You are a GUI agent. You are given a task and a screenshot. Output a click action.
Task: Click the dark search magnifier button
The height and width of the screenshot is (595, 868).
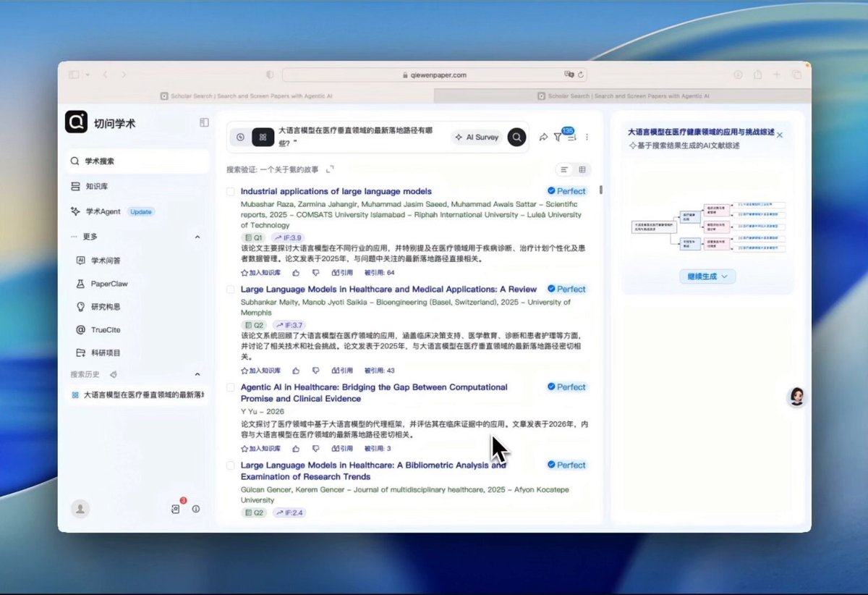tap(516, 137)
